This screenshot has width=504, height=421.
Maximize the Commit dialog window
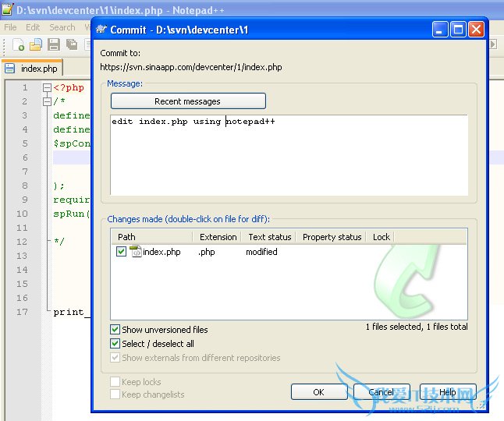tap(458, 30)
